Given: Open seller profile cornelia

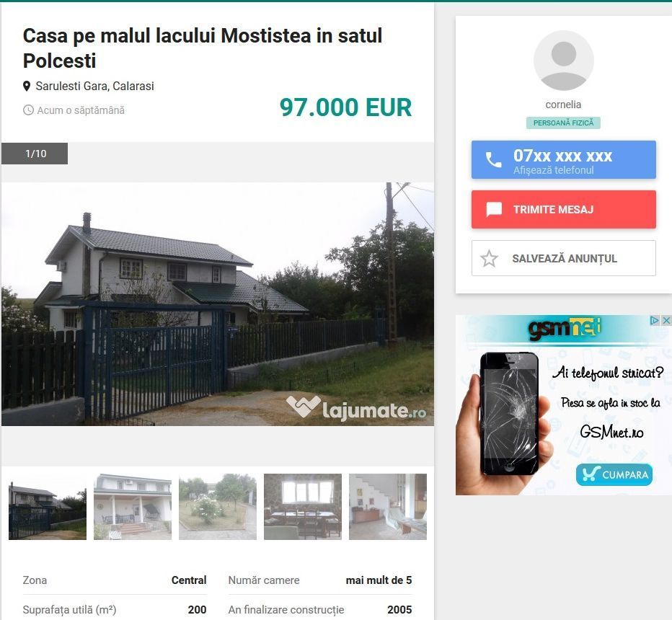Looking at the screenshot, I should point(563,105).
